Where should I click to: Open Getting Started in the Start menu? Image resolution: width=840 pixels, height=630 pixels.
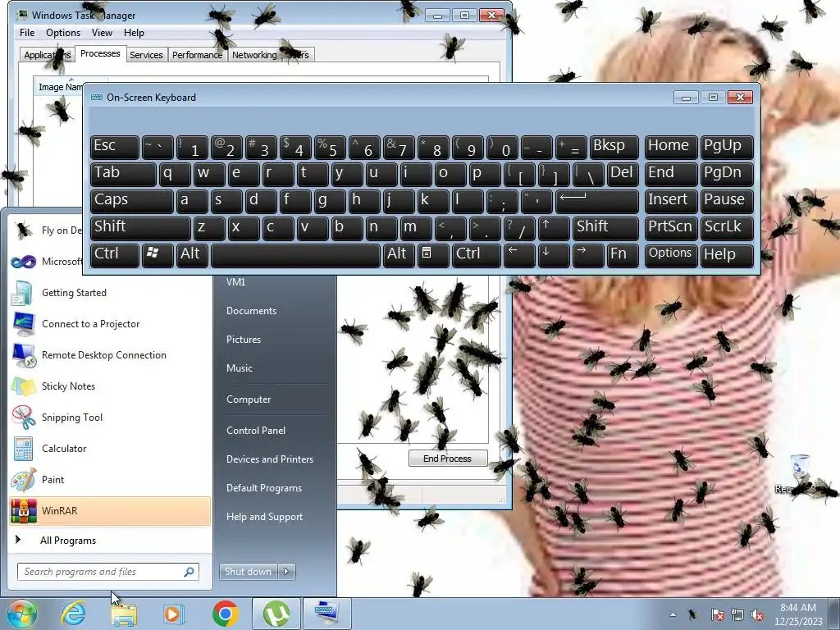coord(110,293)
